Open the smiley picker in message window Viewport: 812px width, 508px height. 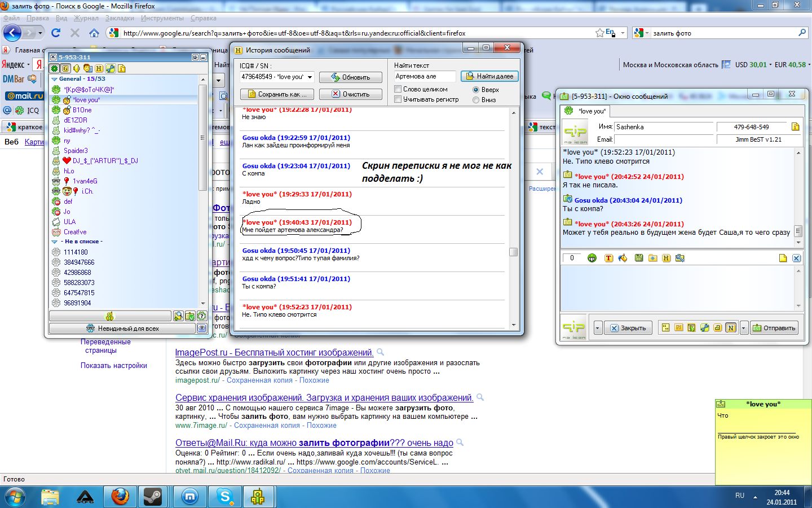pyautogui.click(x=592, y=258)
